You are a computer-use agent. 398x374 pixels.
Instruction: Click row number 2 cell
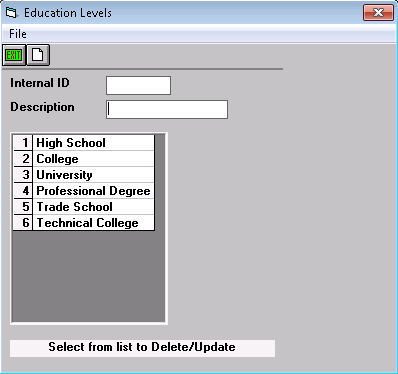(23, 159)
